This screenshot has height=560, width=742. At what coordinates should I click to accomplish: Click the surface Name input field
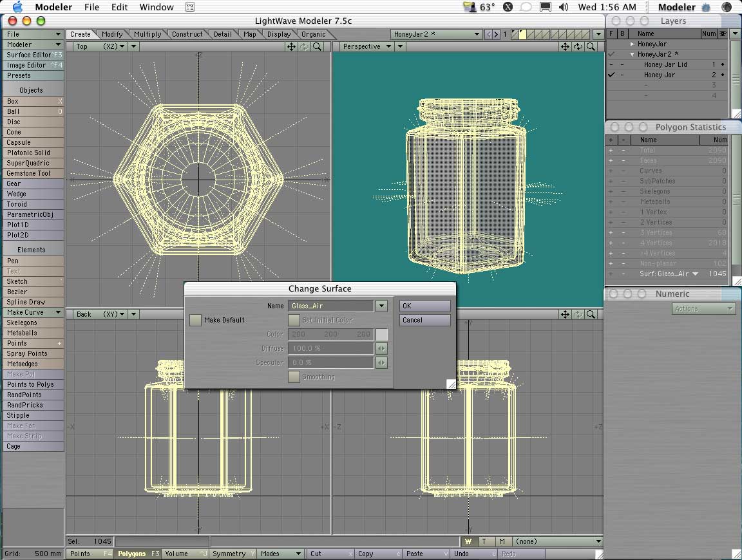331,306
